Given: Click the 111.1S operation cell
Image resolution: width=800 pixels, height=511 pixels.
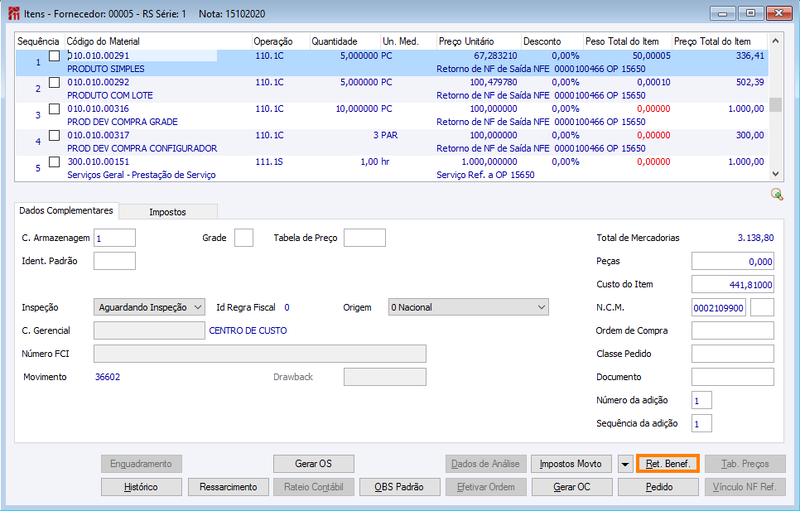Looking at the screenshot, I should [x=269, y=162].
